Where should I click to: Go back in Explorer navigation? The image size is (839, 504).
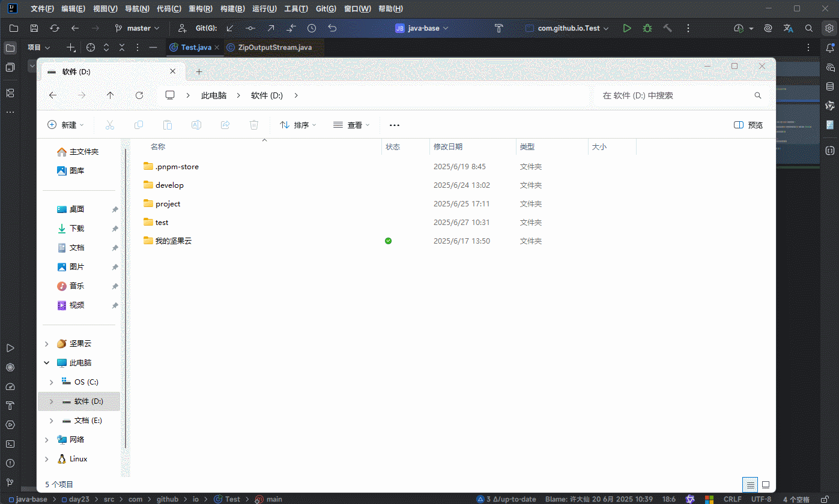(x=53, y=95)
